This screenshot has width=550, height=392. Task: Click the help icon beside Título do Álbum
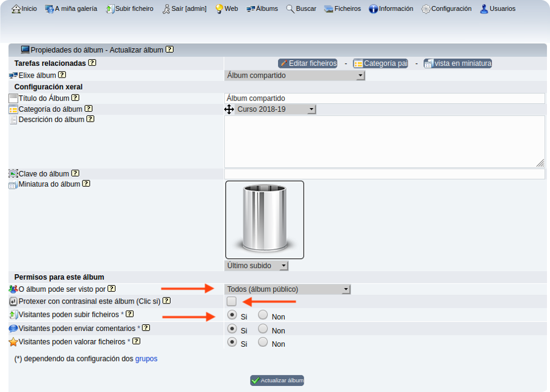tap(75, 98)
